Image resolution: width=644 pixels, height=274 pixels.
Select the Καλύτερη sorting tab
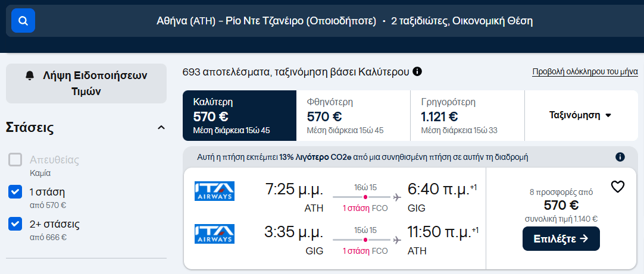[239, 115]
